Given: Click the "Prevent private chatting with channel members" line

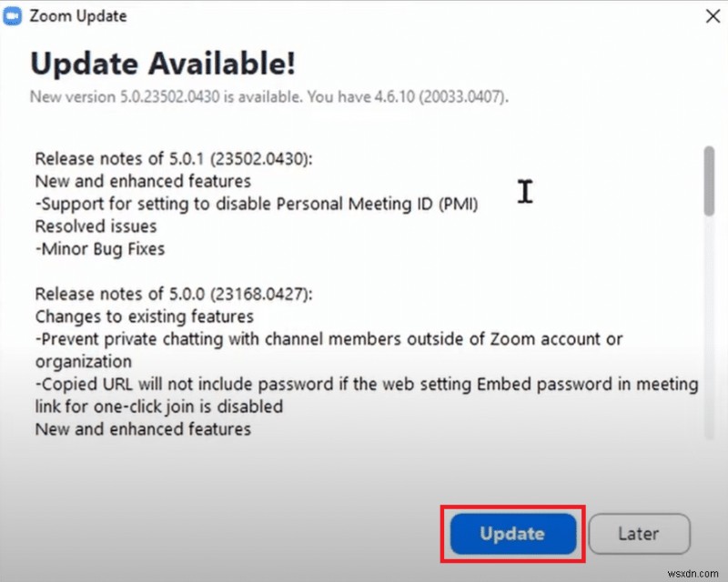Looking at the screenshot, I should [329, 339].
